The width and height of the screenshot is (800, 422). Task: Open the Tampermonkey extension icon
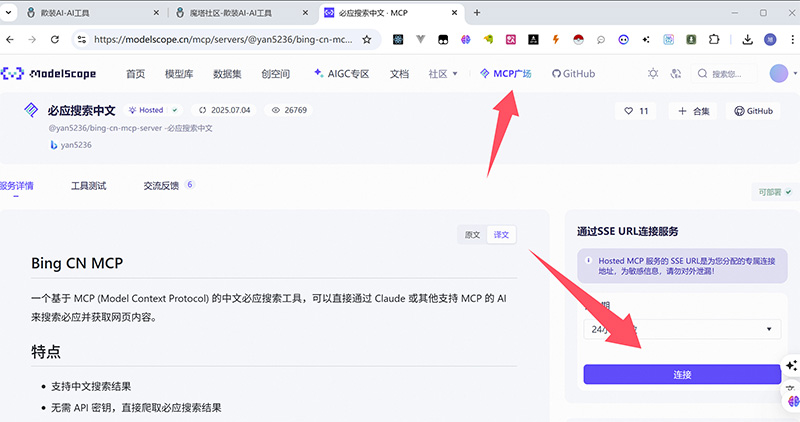pos(443,39)
